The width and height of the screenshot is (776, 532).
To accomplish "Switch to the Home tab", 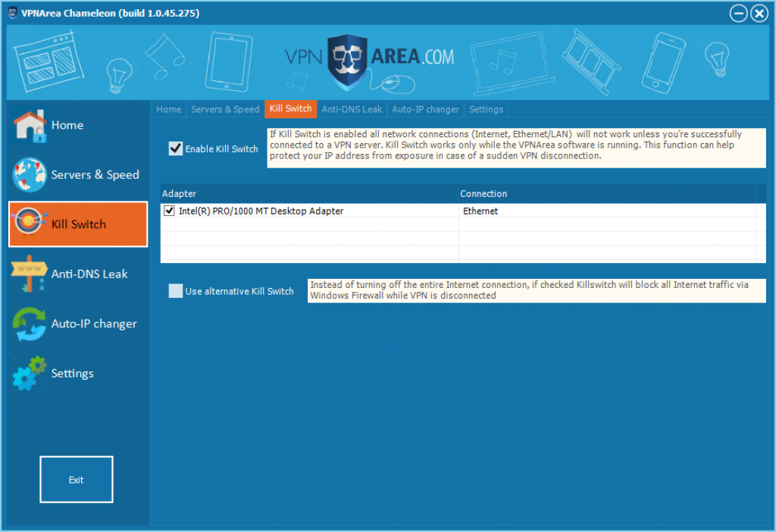I will point(168,109).
